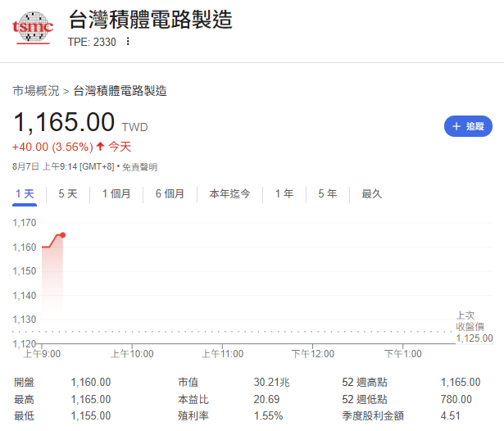Image resolution: width=504 pixels, height=431 pixels.
Task: Click the change value +40.00 (3.56%)
Action: [x=52, y=147]
